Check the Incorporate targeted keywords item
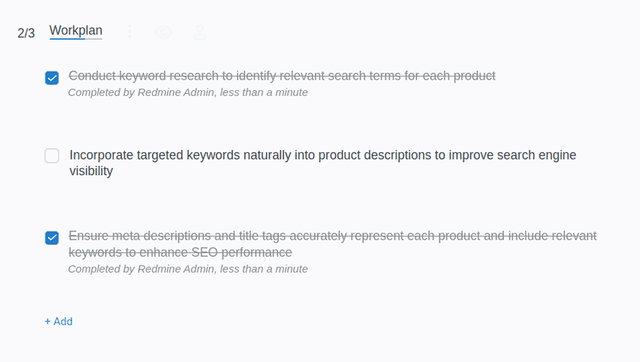The width and height of the screenshot is (640, 362). pos(52,155)
